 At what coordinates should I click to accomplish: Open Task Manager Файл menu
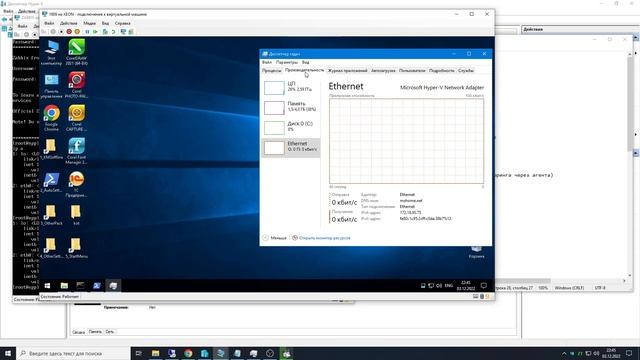[x=267, y=62]
